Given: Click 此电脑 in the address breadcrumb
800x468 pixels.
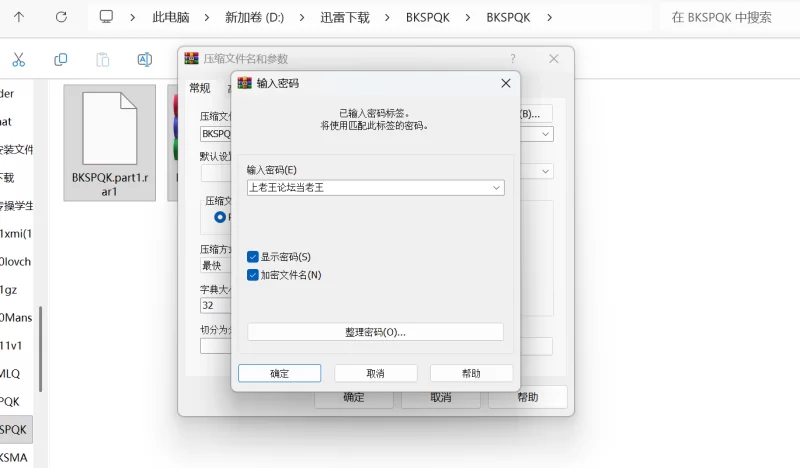Looking at the screenshot, I should [x=169, y=18].
